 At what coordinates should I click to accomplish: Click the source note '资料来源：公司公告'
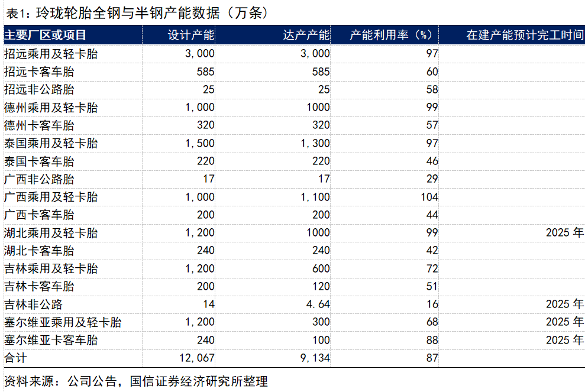60,381
